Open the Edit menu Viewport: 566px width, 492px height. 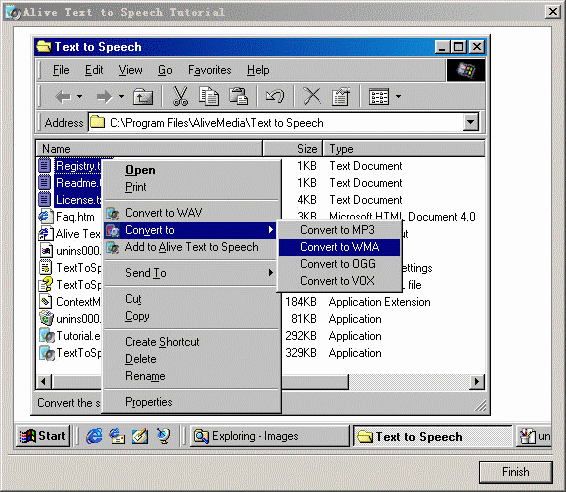[94, 70]
